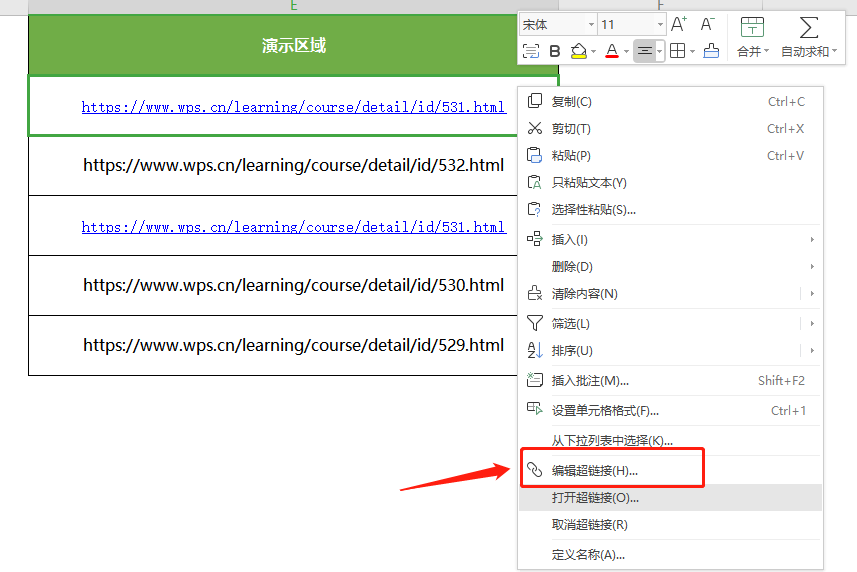
Task: Click the Bold icon in mini toolbar
Action: click(x=555, y=51)
